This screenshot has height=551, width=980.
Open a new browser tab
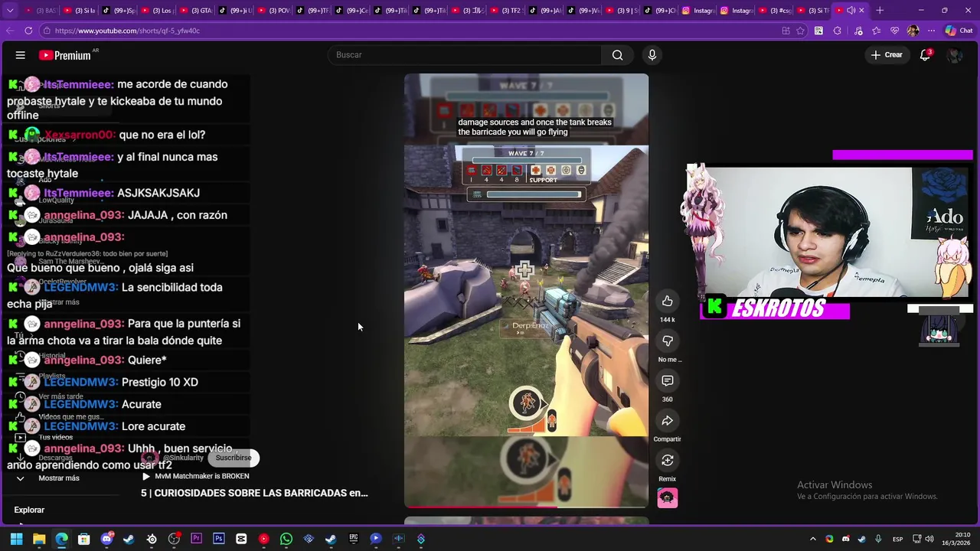(880, 11)
